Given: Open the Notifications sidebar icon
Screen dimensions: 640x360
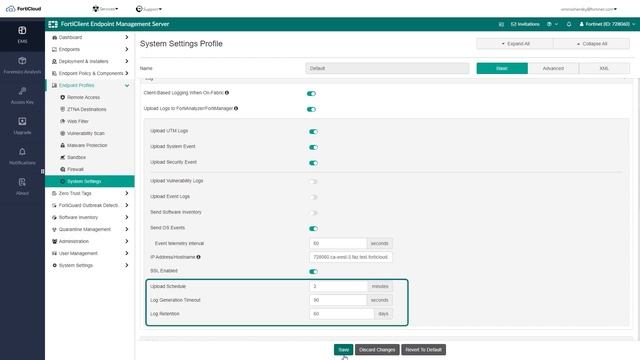Looking at the screenshot, I should [22, 151].
